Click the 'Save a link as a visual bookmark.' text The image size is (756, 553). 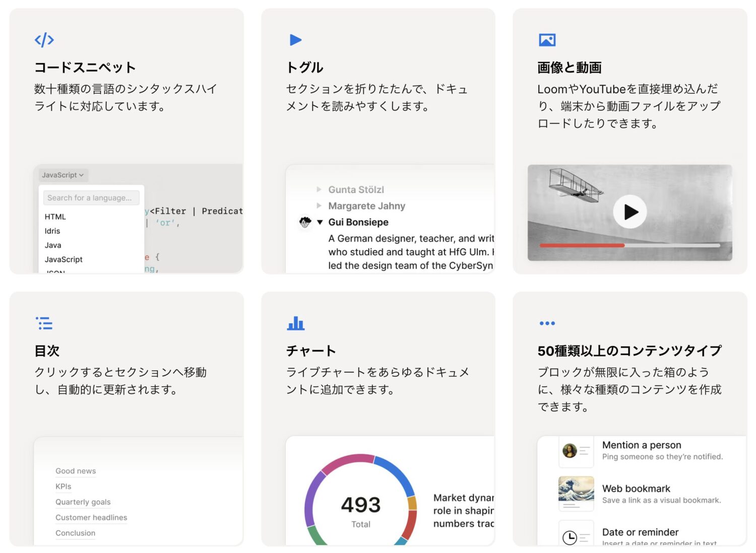(x=662, y=500)
